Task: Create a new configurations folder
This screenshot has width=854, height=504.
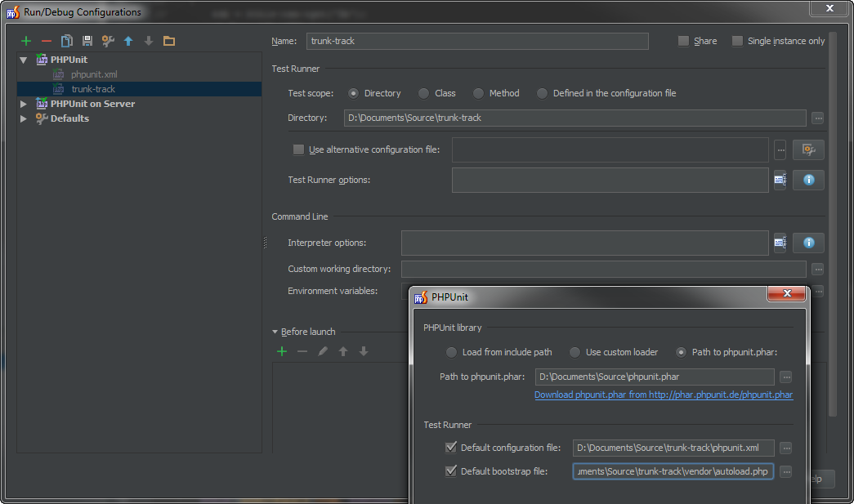Action: (169, 40)
